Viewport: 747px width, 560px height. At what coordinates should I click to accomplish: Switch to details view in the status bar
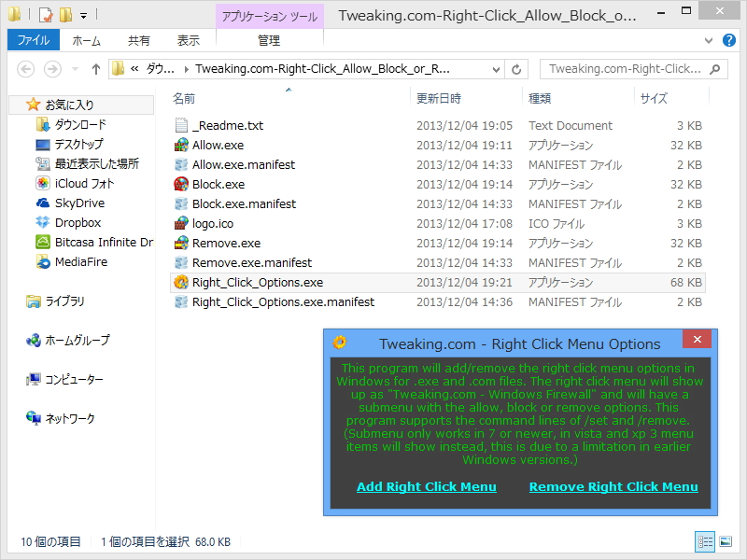point(707,540)
